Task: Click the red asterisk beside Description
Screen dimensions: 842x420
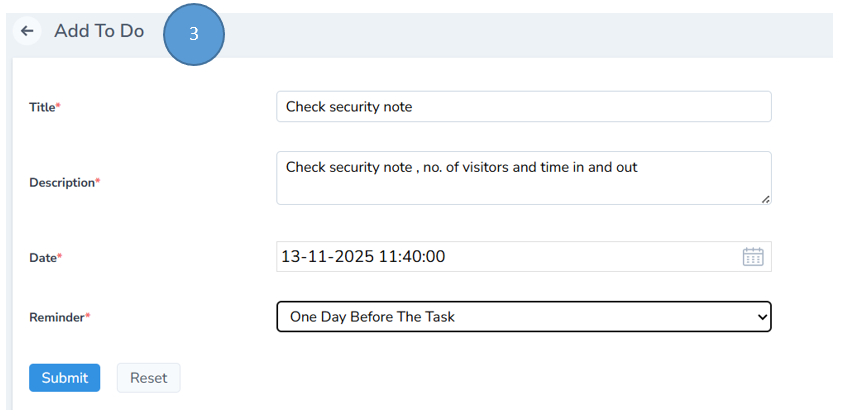Action: pos(97,182)
